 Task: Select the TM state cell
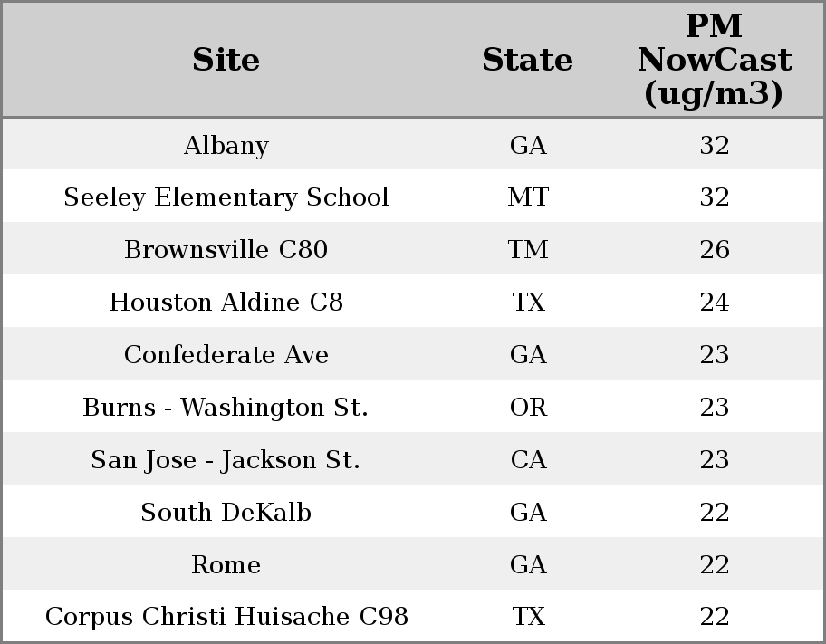(528, 250)
